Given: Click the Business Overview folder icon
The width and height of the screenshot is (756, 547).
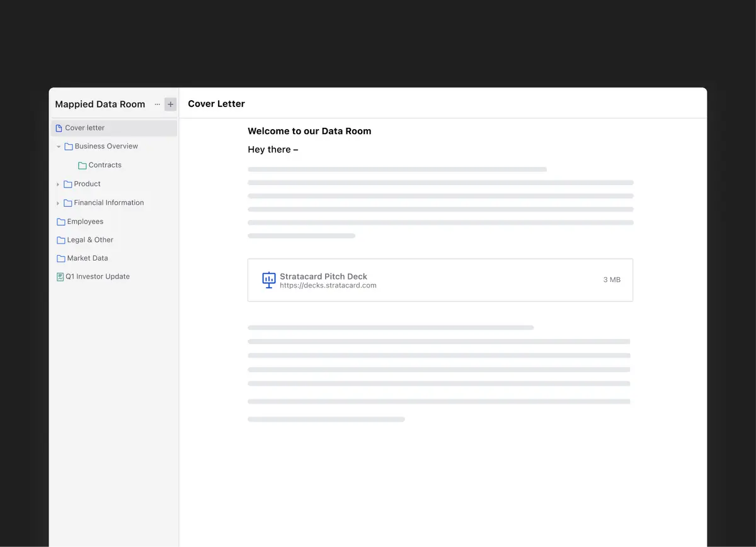Looking at the screenshot, I should coord(68,146).
